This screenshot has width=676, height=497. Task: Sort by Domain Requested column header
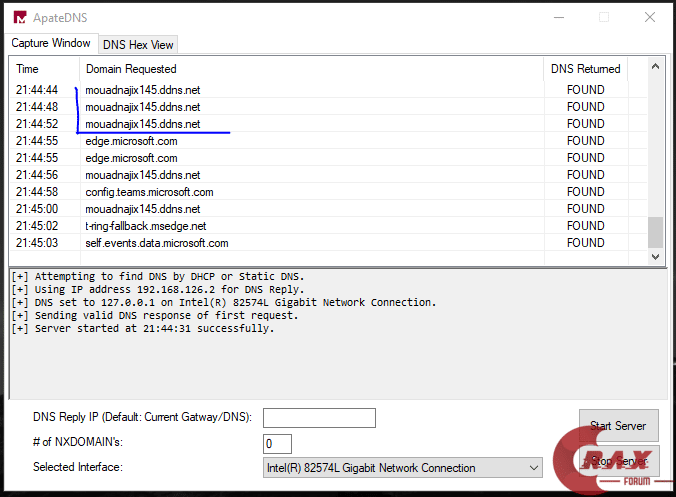coord(131,69)
